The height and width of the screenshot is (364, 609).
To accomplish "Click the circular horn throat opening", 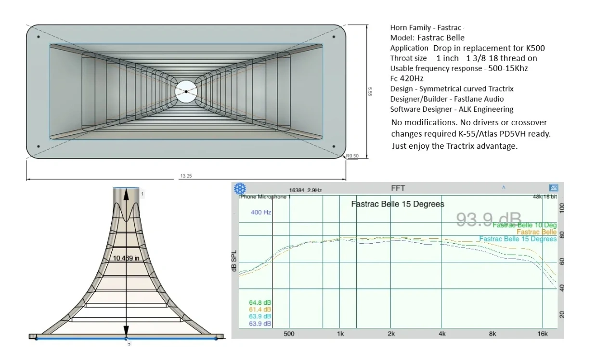I will click(x=186, y=91).
